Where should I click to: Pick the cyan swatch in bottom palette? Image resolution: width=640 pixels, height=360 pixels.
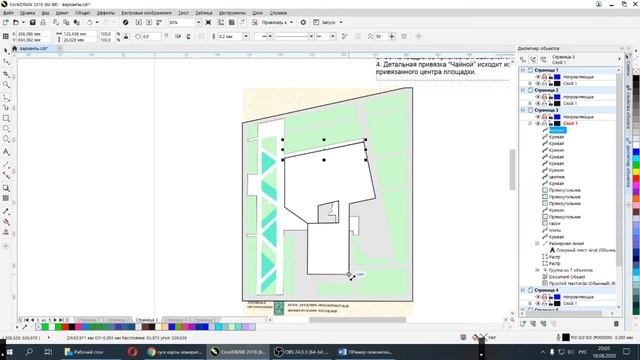pyautogui.click(x=218, y=327)
